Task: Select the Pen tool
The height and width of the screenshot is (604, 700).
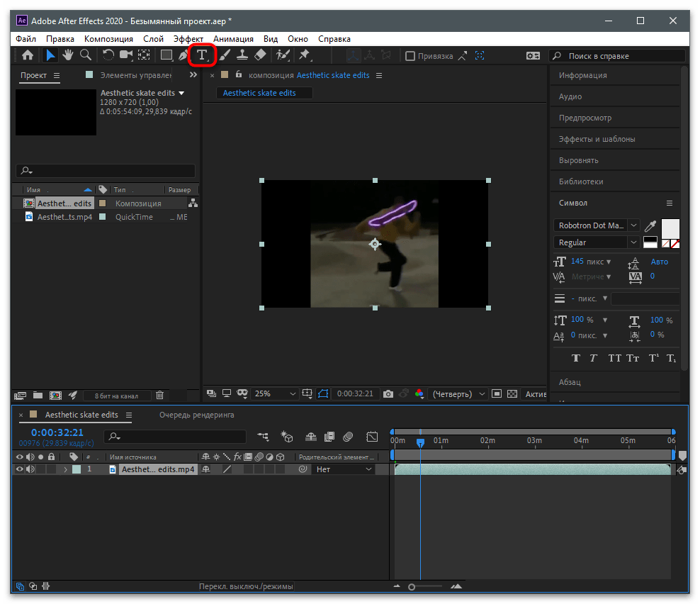Action: (184, 55)
